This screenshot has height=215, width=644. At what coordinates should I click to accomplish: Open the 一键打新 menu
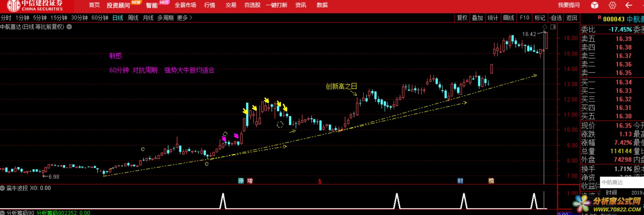(277, 5)
